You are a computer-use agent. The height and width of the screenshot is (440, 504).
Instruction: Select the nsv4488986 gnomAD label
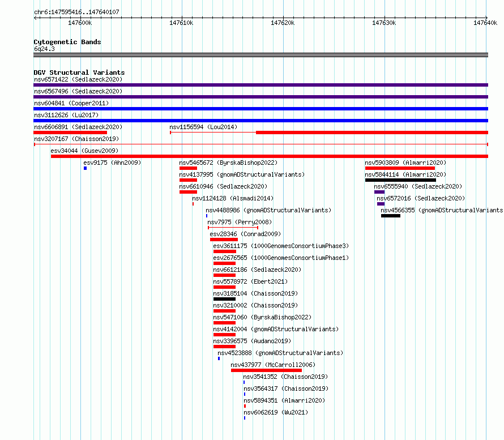click(x=268, y=210)
